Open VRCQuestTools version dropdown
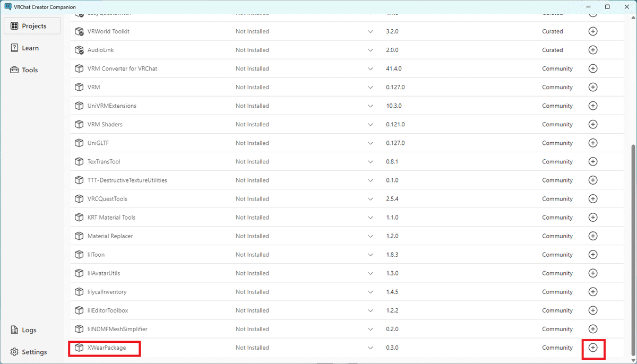 pyautogui.click(x=371, y=198)
